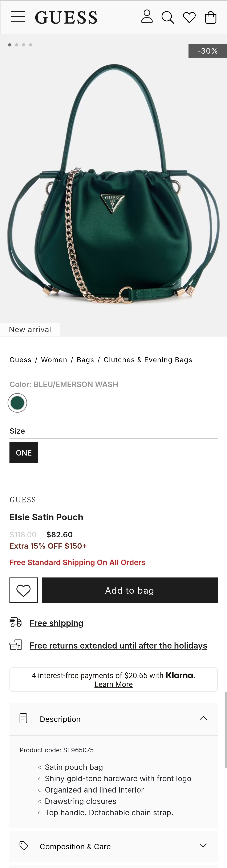Open Bags breadcrumb link
The height and width of the screenshot is (868, 227).
pos(85,360)
